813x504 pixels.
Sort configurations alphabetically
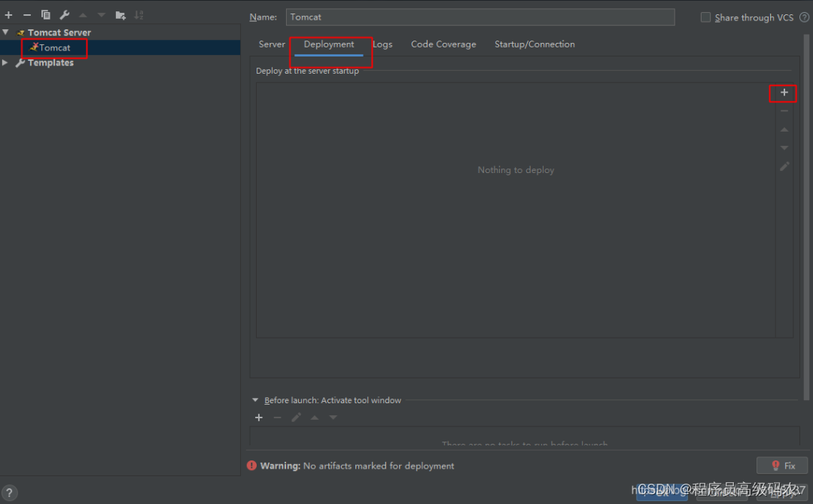(x=139, y=15)
